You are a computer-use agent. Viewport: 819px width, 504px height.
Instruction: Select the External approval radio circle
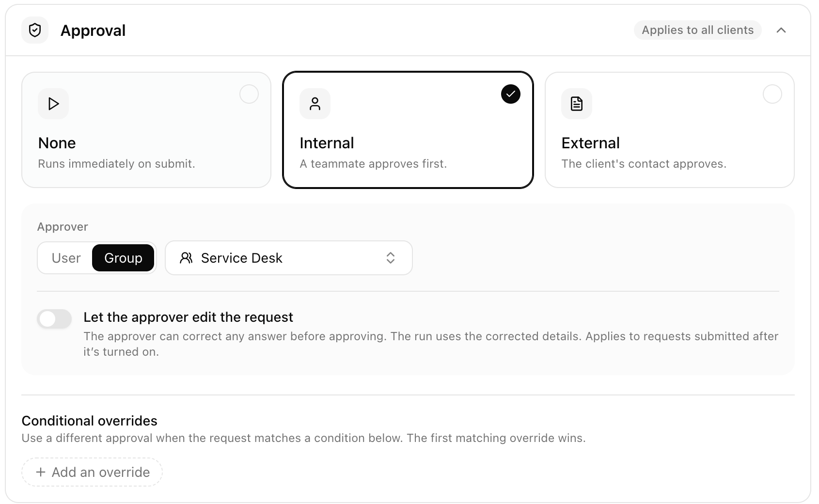tap(772, 94)
